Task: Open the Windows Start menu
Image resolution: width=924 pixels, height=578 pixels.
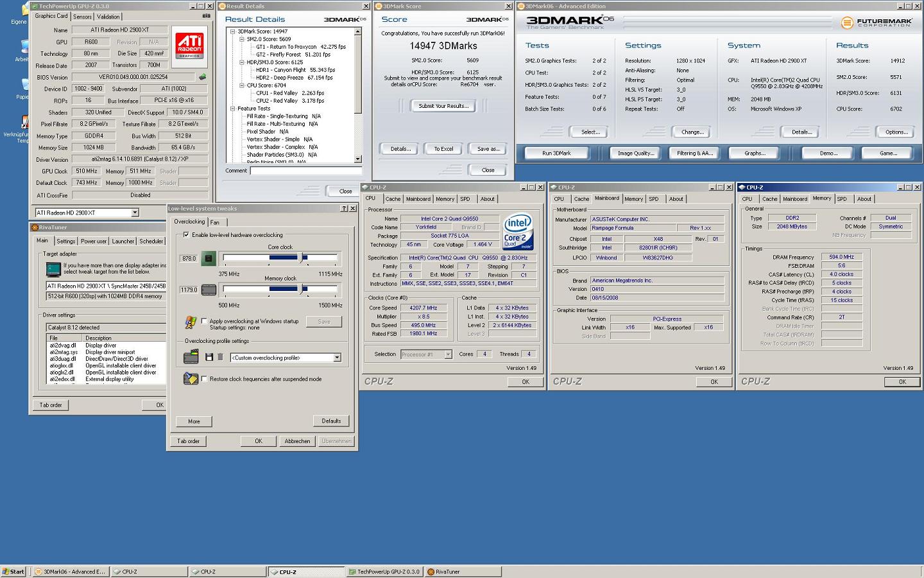Action: tap(13, 572)
